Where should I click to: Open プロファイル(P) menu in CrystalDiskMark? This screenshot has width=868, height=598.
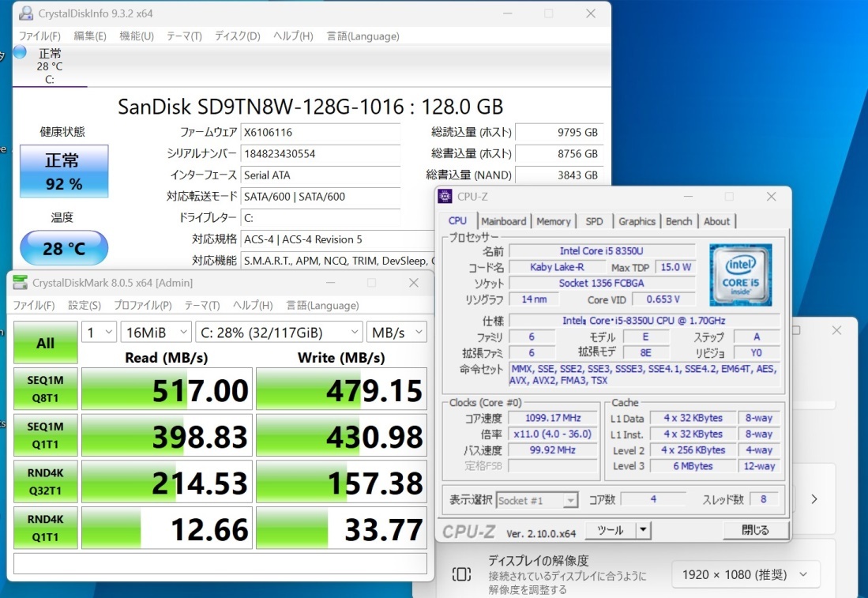coord(143,305)
